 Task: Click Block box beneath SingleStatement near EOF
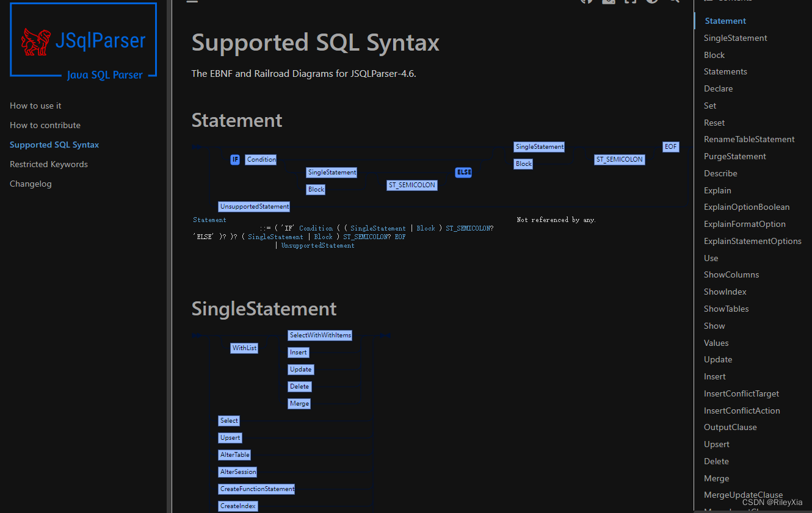click(x=524, y=164)
